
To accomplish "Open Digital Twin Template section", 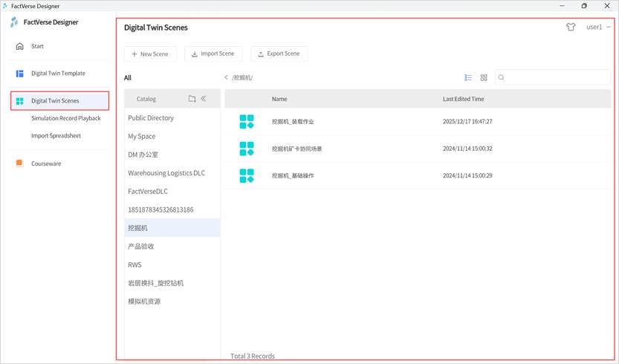I will click(x=57, y=74).
